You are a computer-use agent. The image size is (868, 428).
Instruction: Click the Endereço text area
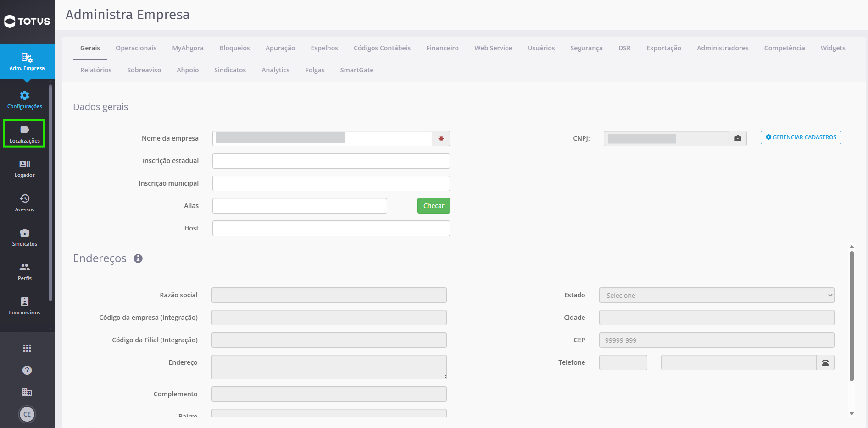329,367
